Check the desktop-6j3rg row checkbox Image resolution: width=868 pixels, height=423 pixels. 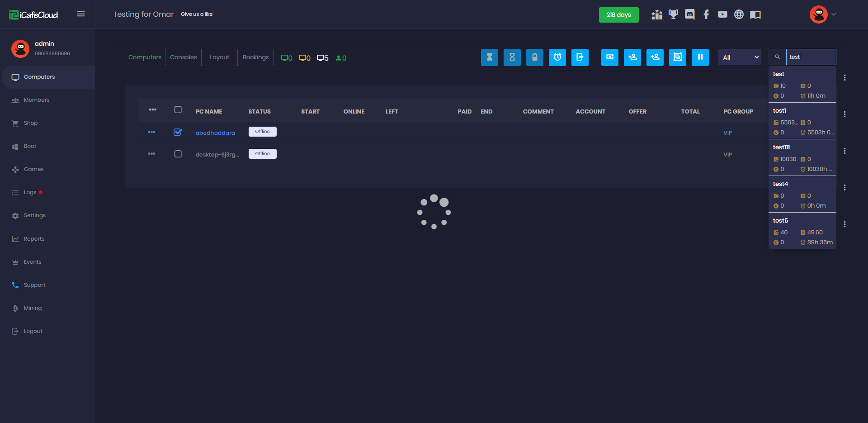[178, 154]
